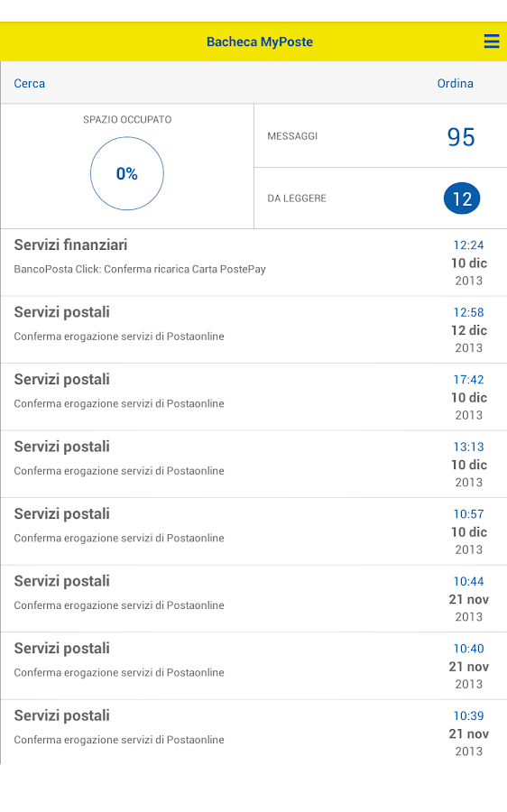Tap the Cerca search link

point(30,83)
